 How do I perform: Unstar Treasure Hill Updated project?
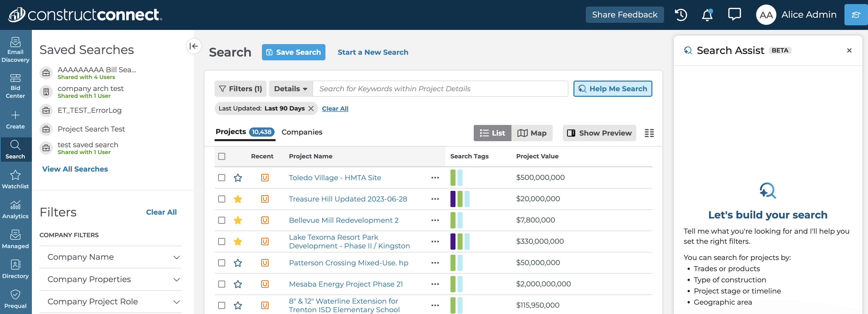pos(238,199)
